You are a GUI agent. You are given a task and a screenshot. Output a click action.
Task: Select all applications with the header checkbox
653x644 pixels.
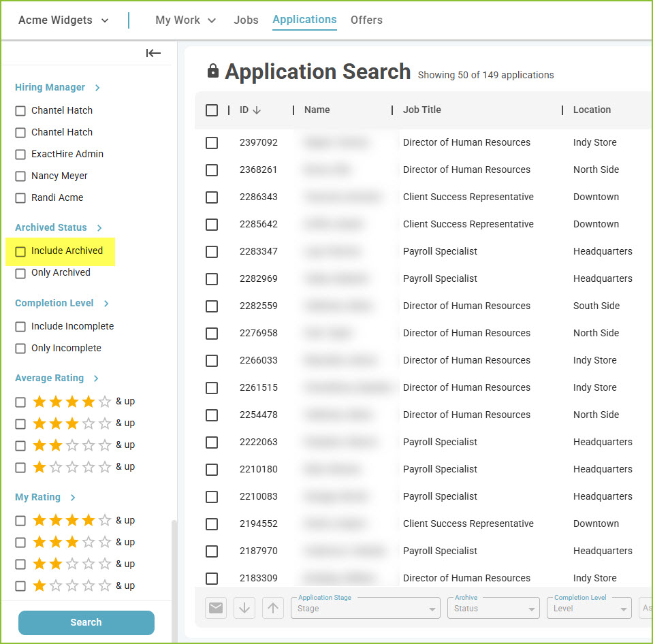(212, 110)
